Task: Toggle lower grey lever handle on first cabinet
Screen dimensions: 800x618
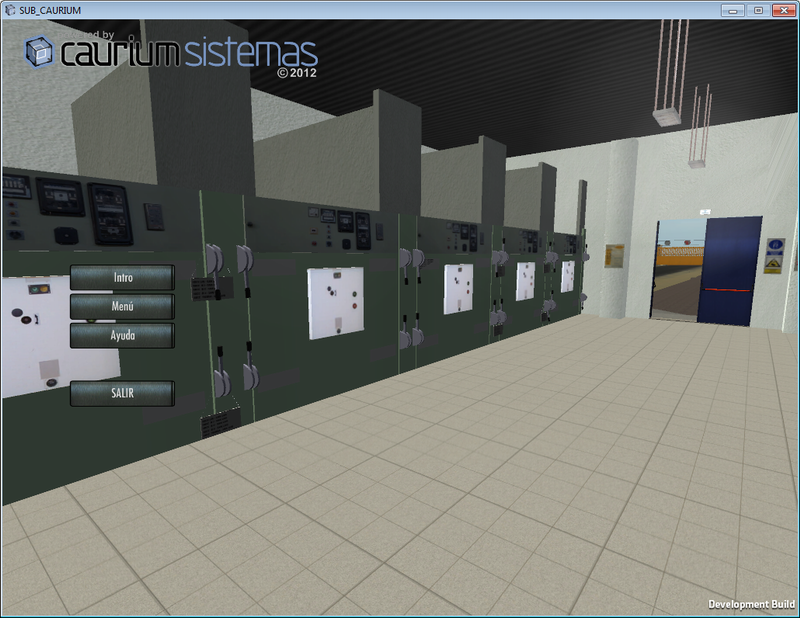Action: pyautogui.click(x=221, y=381)
